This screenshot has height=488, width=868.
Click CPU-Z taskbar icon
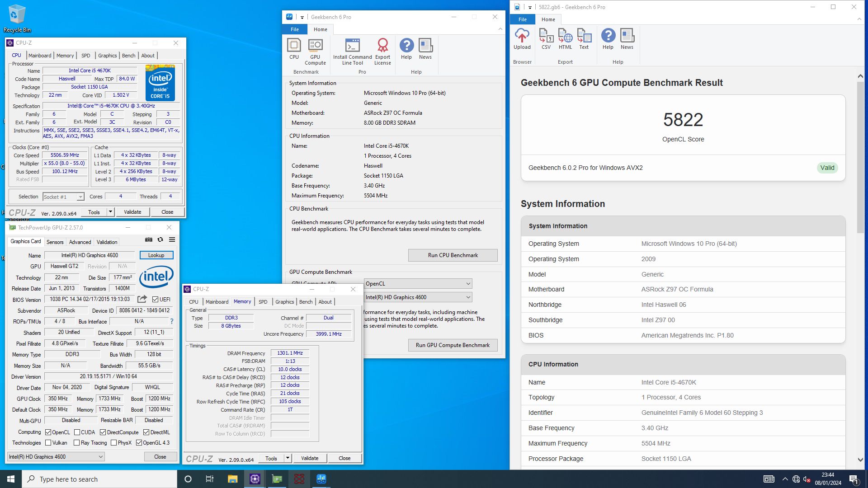tap(255, 479)
